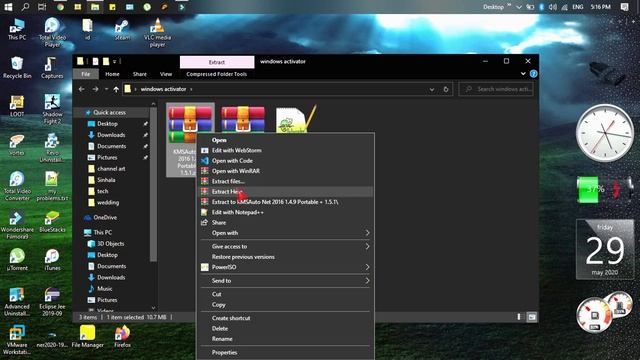Viewport: 640px width, 360px height.
Task: Switch to details view in status bar
Action: click(x=519, y=317)
